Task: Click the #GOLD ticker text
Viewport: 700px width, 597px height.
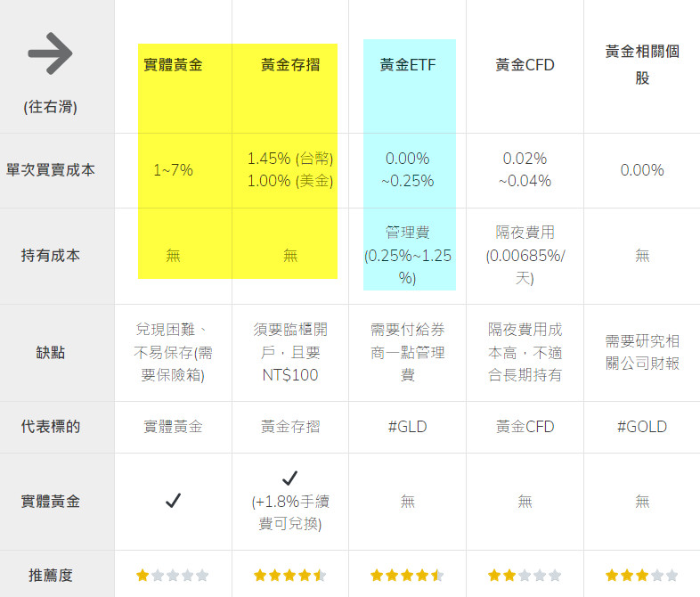Action: click(x=642, y=427)
